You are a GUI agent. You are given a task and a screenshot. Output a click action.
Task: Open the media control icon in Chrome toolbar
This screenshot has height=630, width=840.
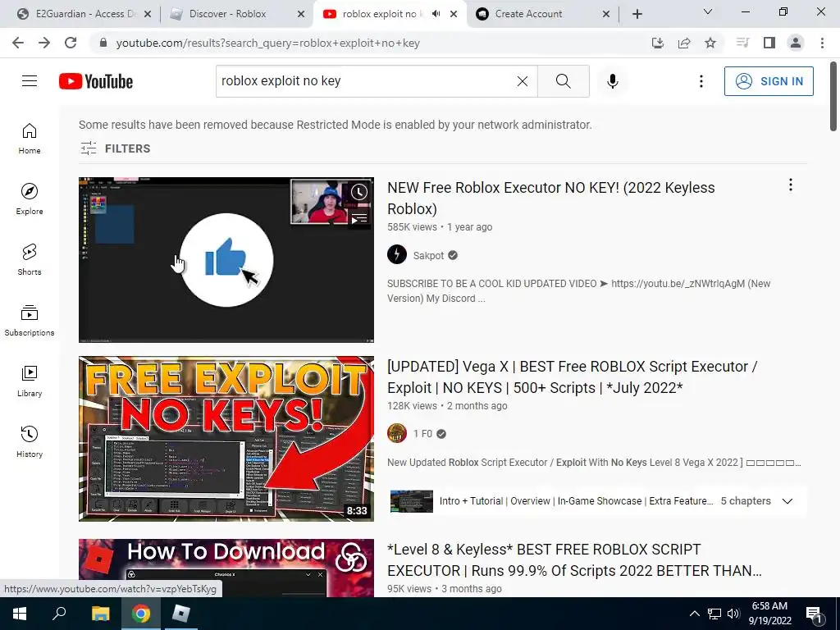click(742, 43)
